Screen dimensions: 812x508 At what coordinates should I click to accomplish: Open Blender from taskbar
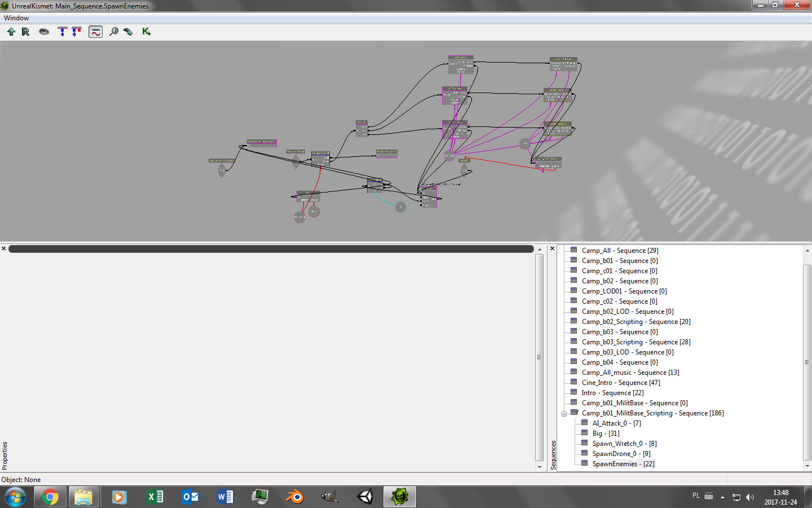[x=294, y=497]
